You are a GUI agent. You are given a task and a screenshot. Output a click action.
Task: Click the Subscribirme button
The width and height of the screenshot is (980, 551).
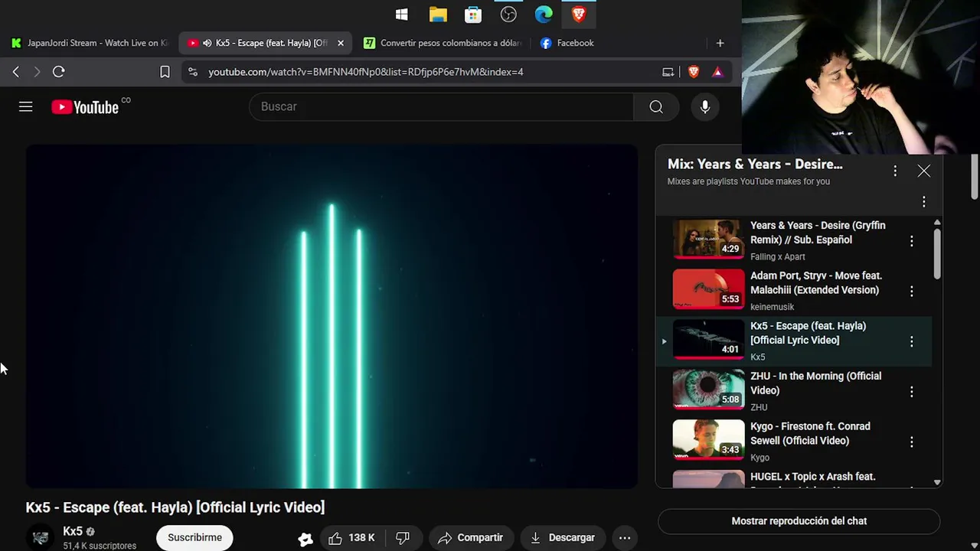pyautogui.click(x=194, y=538)
